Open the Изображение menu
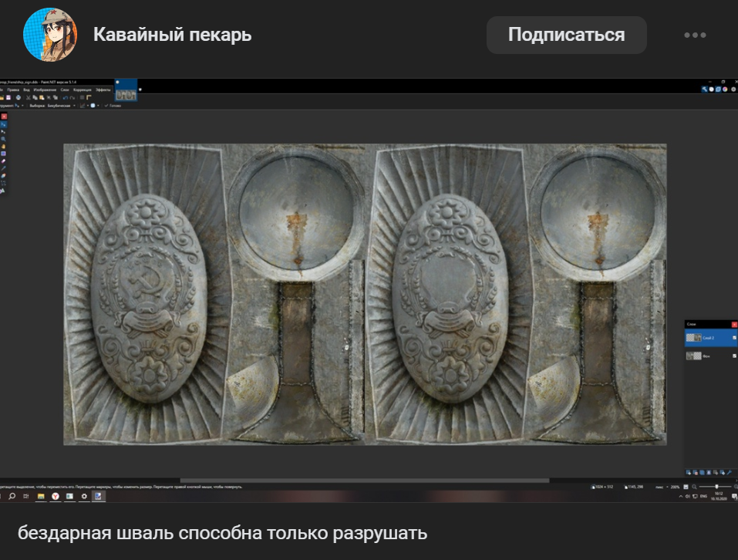This screenshot has height=560, width=738. (45, 90)
